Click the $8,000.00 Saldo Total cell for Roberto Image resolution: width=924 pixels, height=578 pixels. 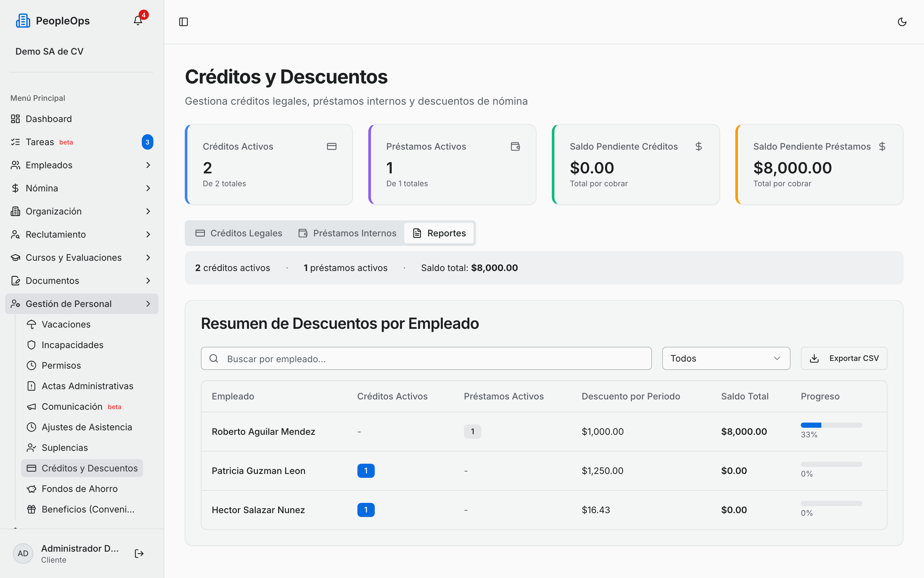[x=744, y=432]
